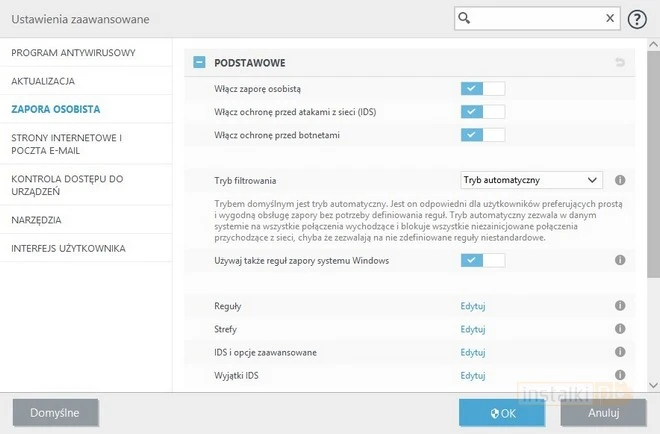660x434 pixels.
Task: Toggle Włącz zaporę osobistą switch
Action: (483, 88)
